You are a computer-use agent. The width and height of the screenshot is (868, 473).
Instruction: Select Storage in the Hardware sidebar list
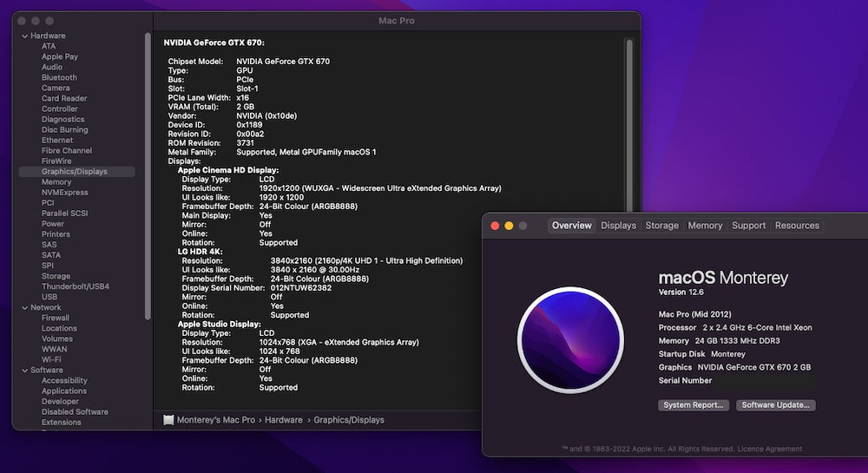tap(56, 276)
